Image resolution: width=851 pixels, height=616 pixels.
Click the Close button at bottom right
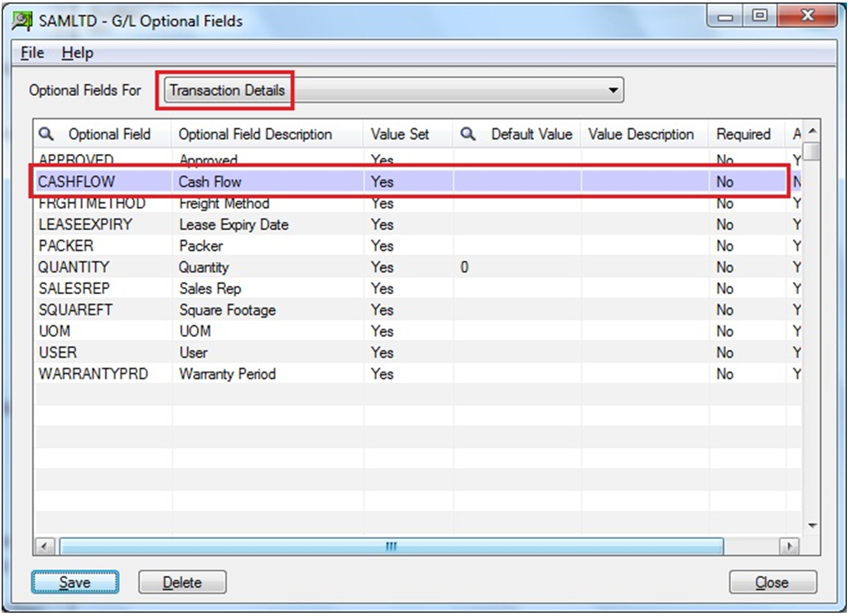(772, 582)
